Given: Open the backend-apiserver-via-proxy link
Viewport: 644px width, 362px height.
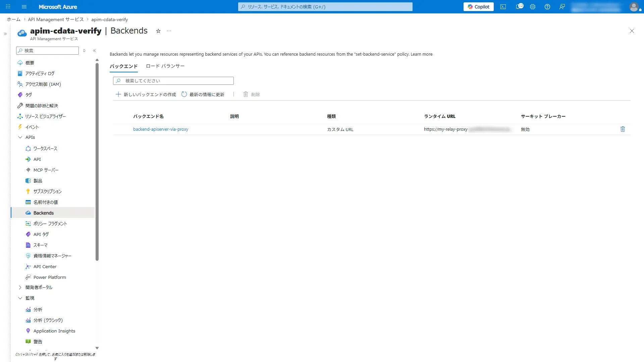Looking at the screenshot, I should coord(161,129).
